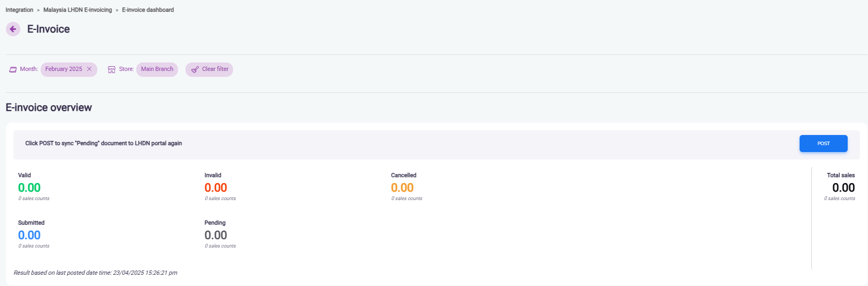This screenshot has height=286, width=868.
Task: Open the Main Branch store selector
Action: coord(157,69)
